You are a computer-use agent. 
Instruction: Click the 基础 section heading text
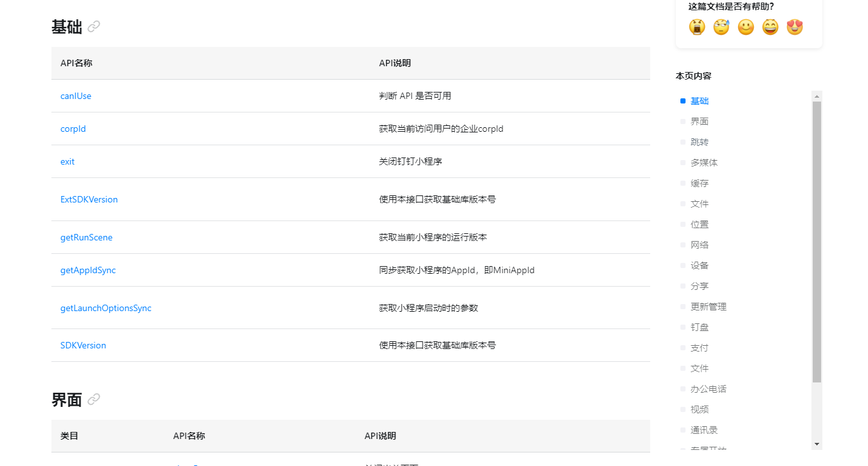tap(67, 27)
